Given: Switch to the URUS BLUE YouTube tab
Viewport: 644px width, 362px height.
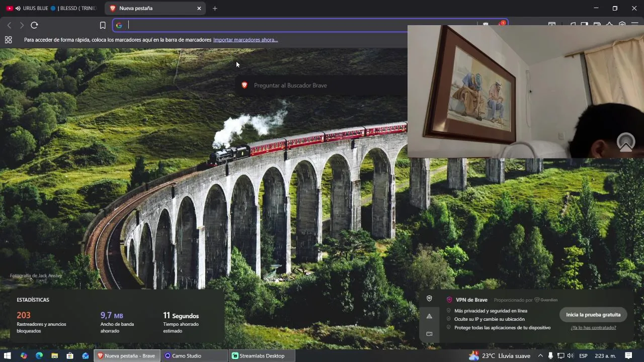Looking at the screenshot, I should click(x=52, y=8).
